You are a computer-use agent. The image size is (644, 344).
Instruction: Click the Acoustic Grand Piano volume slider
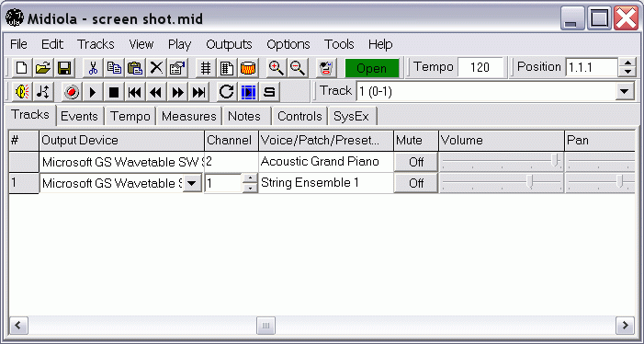tap(501, 162)
